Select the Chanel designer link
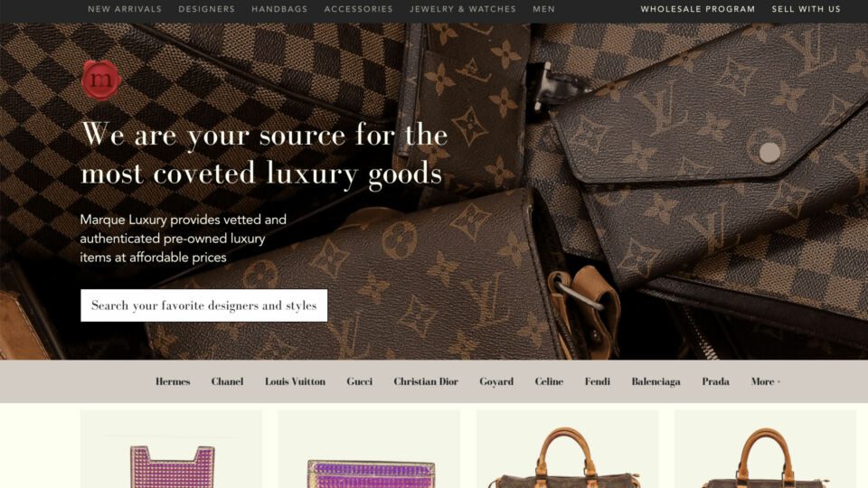Screen dimensions: 868x488 pyautogui.click(x=227, y=381)
